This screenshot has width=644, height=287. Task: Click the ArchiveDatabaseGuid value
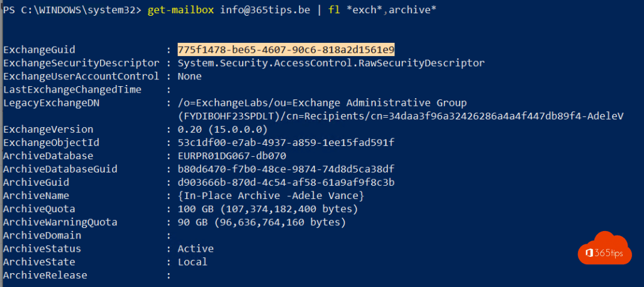pos(286,169)
